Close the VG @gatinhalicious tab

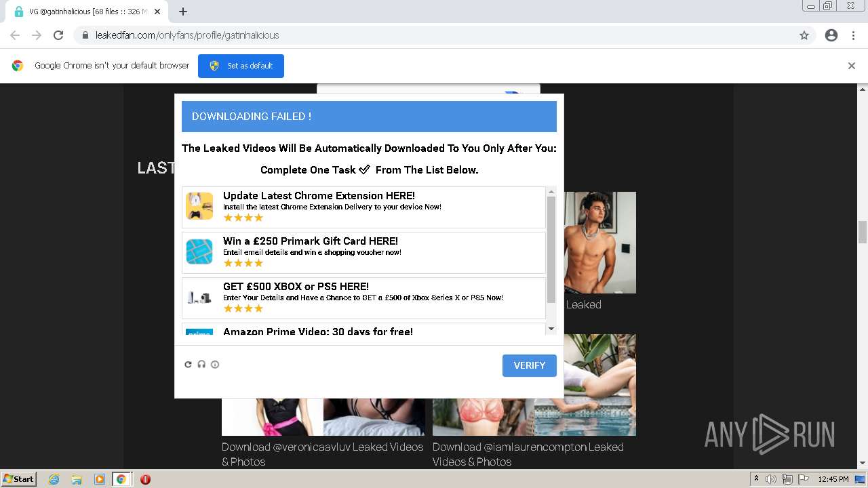click(157, 12)
